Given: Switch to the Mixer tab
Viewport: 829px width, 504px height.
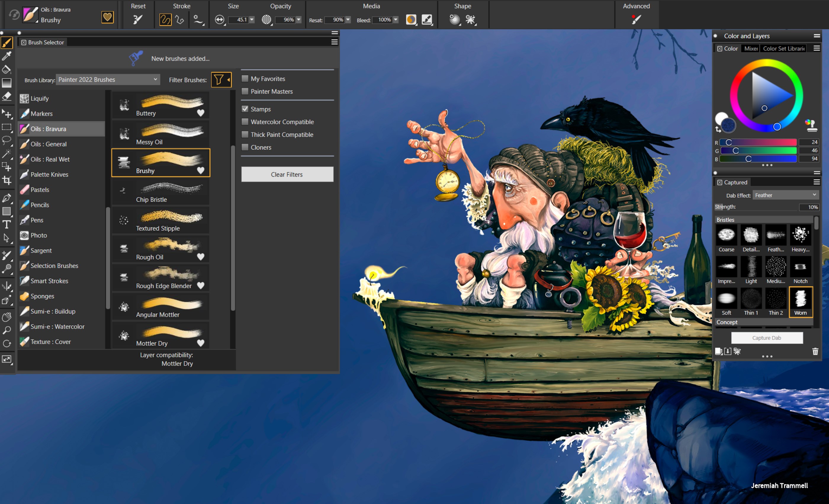Looking at the screenshot, I should [x=750, y=49].
